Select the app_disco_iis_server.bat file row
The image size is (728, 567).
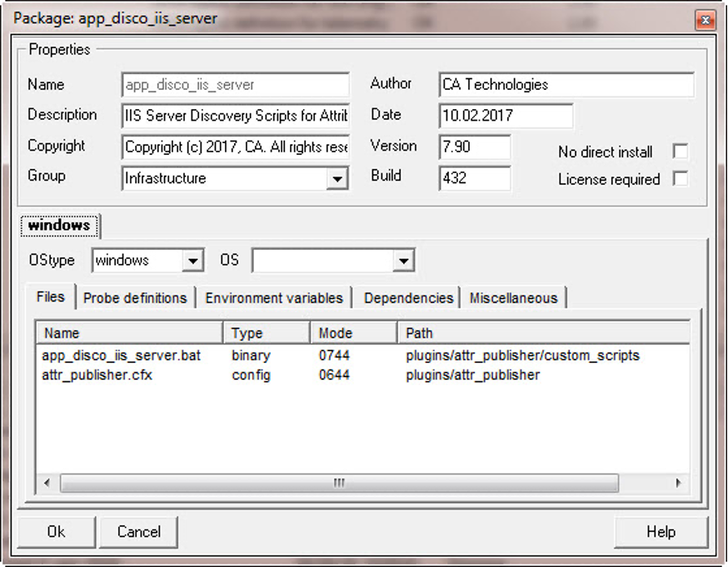click(125, 355)
